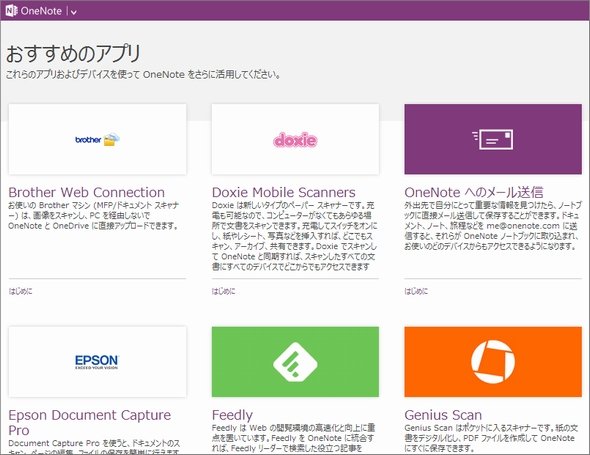Open the Epson Document Capture Pro link
590x455 pixels.
click(x=90, y=422)
